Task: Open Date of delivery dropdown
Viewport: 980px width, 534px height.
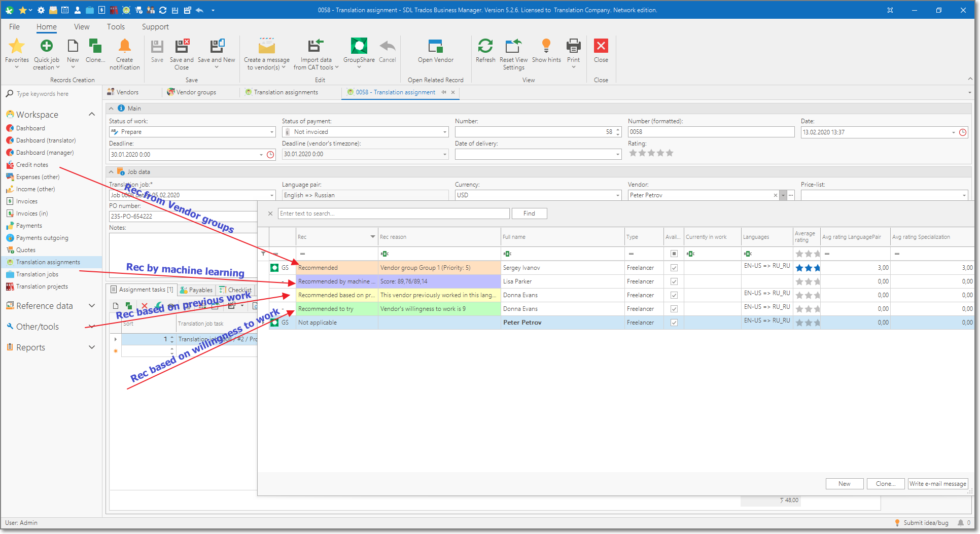Action: [x=618, y=154]
